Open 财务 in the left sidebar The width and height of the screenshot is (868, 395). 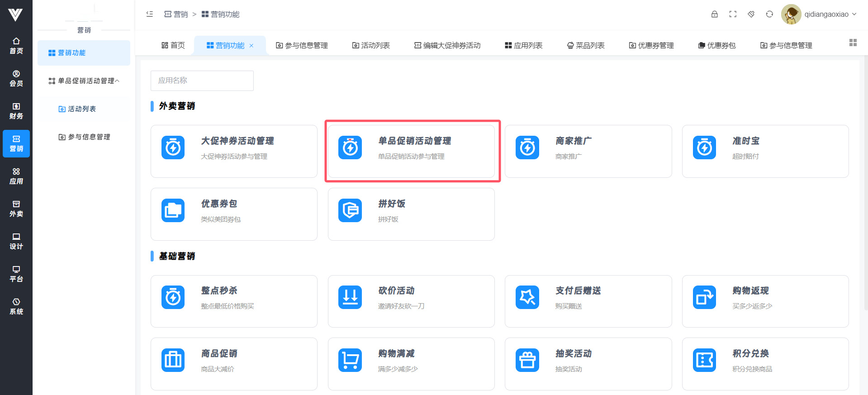[x=16, y=111]
